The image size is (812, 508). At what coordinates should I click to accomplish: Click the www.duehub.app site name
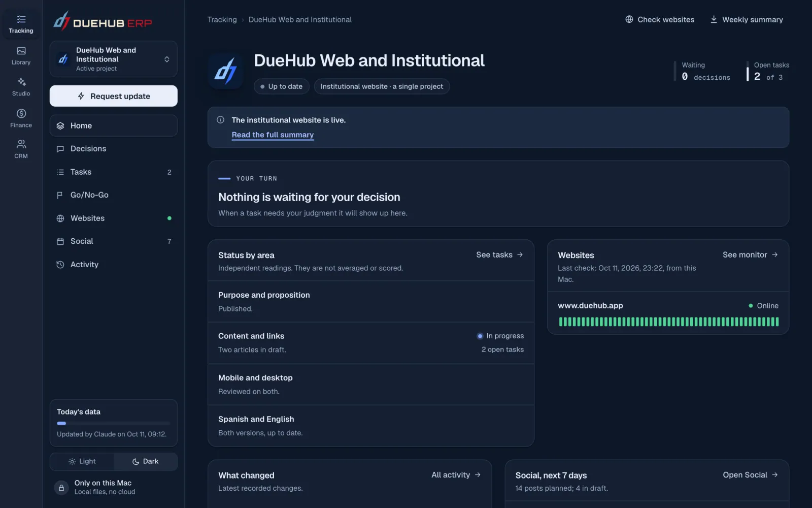[x=590, y=305]
